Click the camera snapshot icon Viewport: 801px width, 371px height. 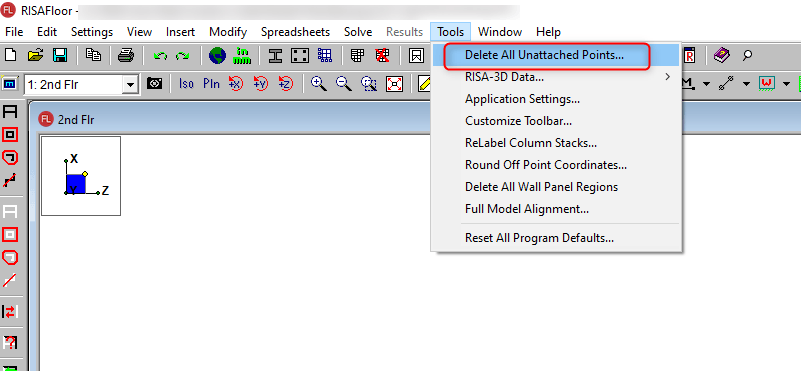154,83
